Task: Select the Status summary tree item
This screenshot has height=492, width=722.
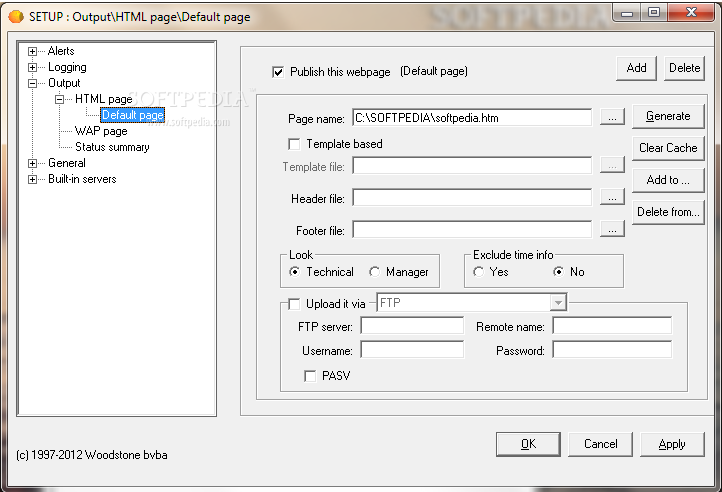Action: tap(112, 147)
